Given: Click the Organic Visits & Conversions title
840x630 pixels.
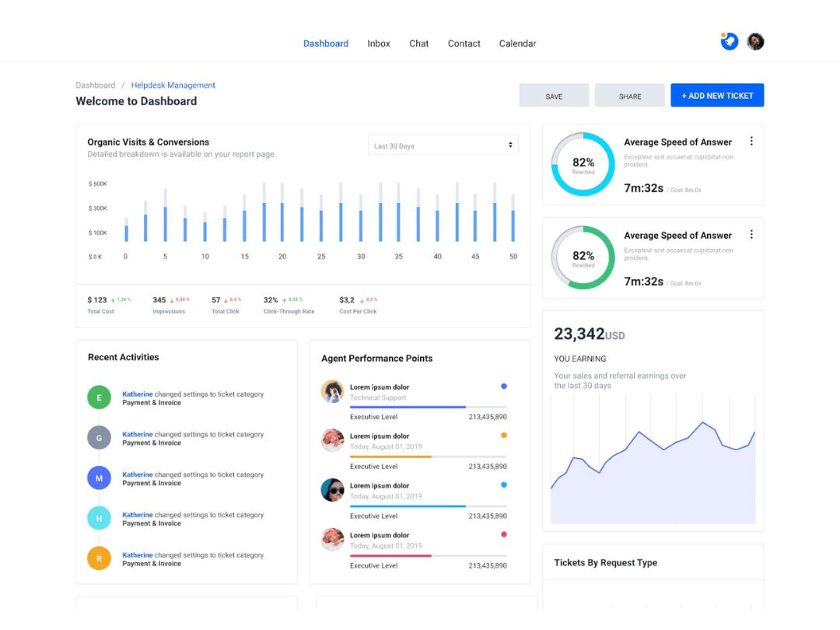Looking at the screenshot, I should click(x=149, y=142).
